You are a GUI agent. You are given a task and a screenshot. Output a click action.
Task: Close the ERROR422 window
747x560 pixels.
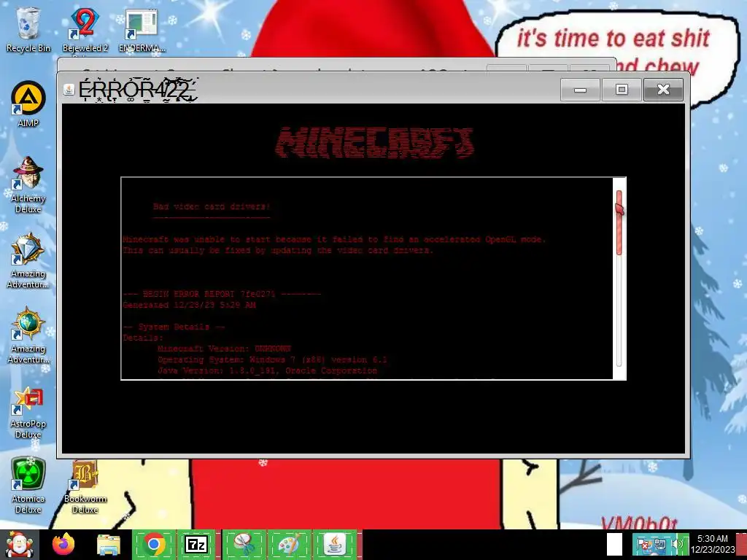coord(663,90)
